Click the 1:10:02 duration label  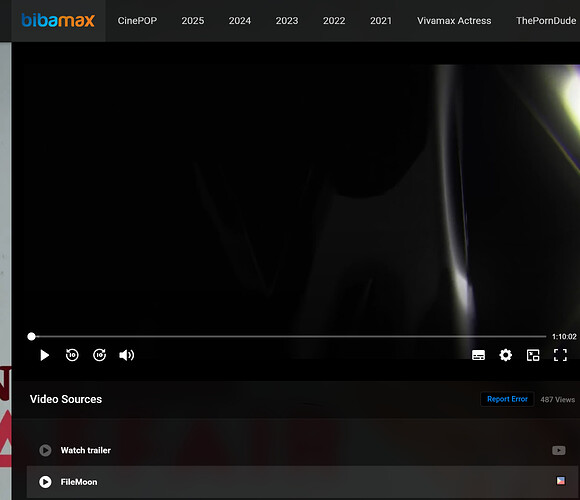[x=564, y=337]
